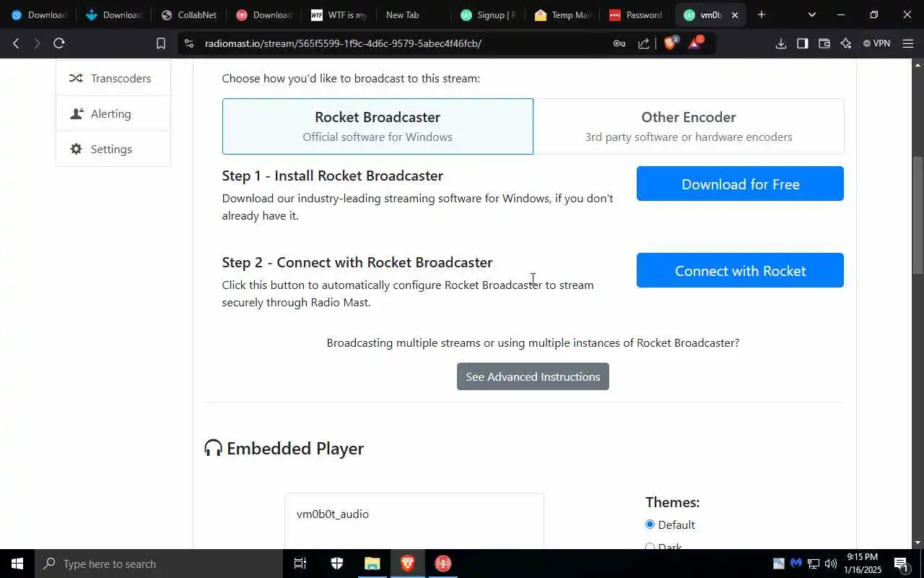
Task: Click the Alerting person icon
Action: 76,113
